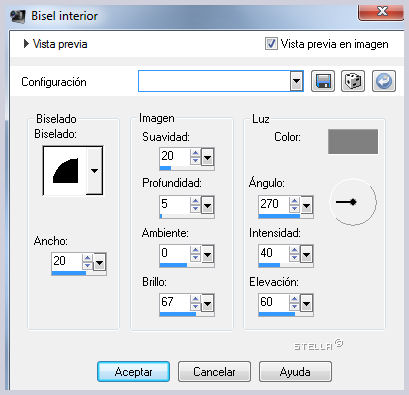409x395 pixels.
Task: Close the Bisel interior dialog
Action: pos(382,12)
